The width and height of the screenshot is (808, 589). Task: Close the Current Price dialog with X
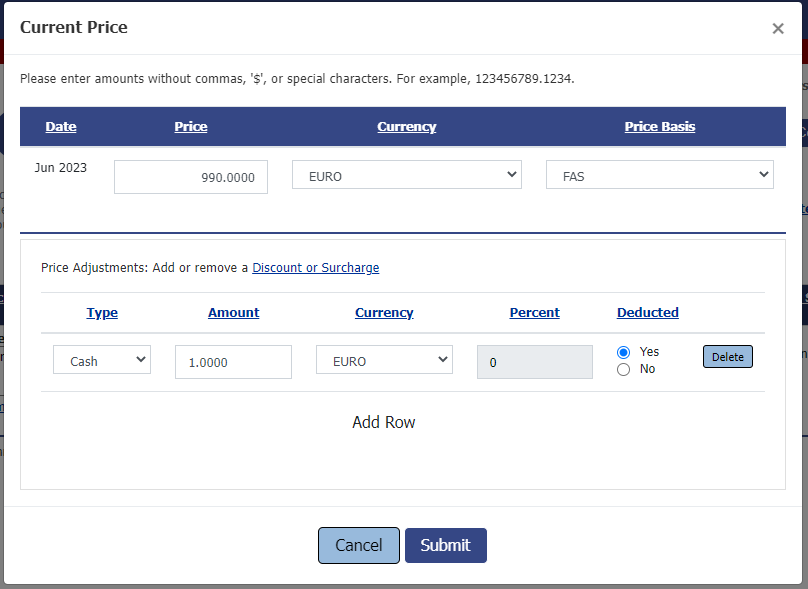coord(778,29)
